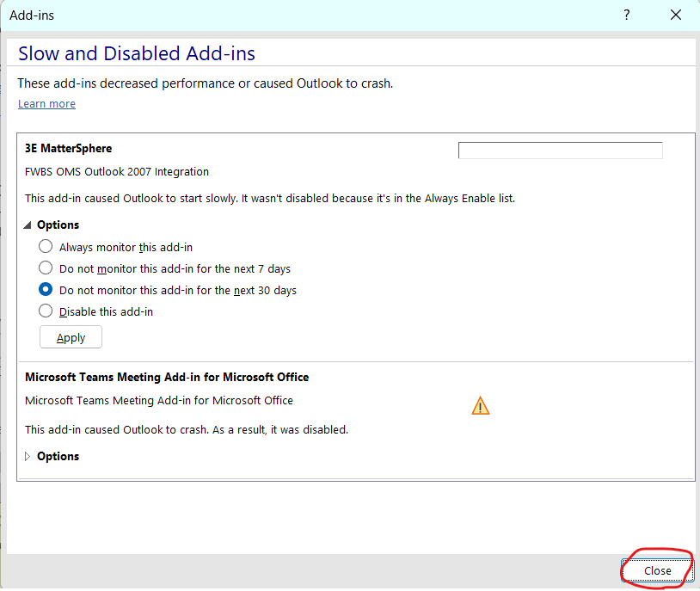700x591 pixels.
Task: Click the warning icon beside Teams add-in
Action: pos(481,406)
